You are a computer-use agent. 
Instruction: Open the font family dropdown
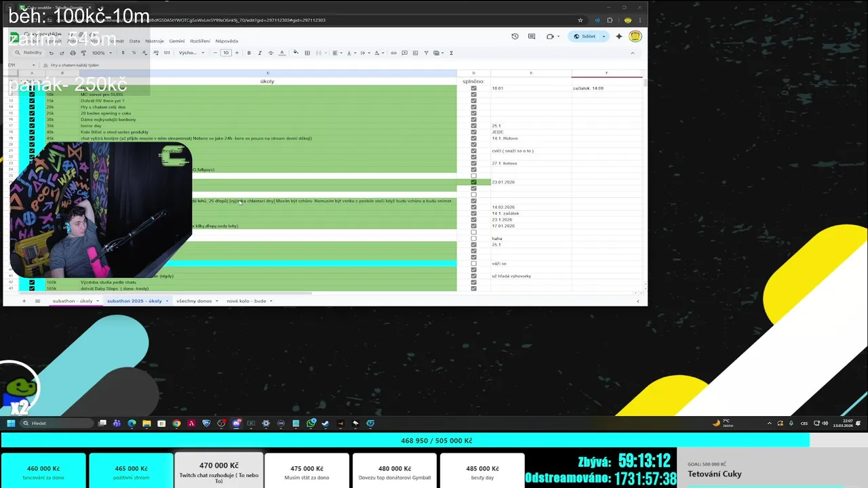pyautogui.click(x=192, y=53)
